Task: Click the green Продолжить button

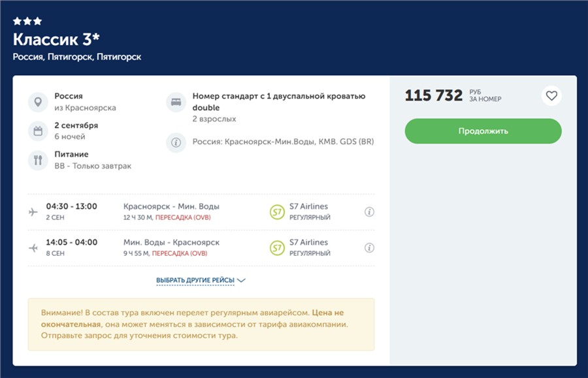Action: coord(483,131)
